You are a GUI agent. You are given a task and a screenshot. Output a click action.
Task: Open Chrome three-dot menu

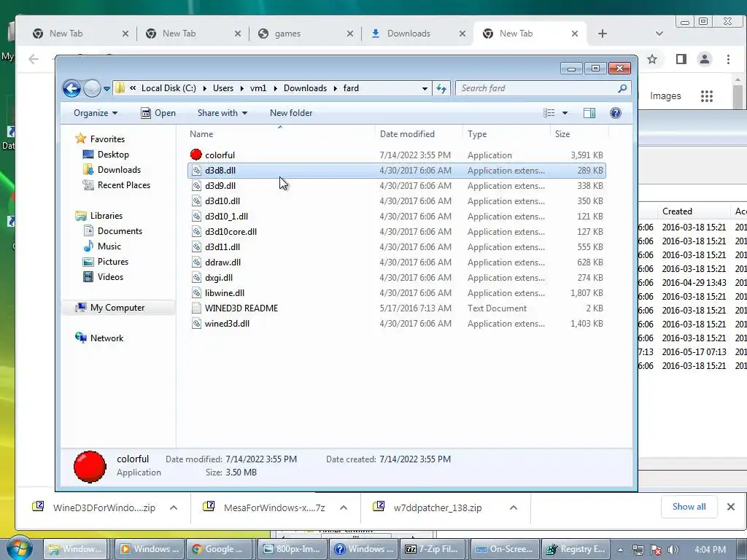tap(728, 59)
